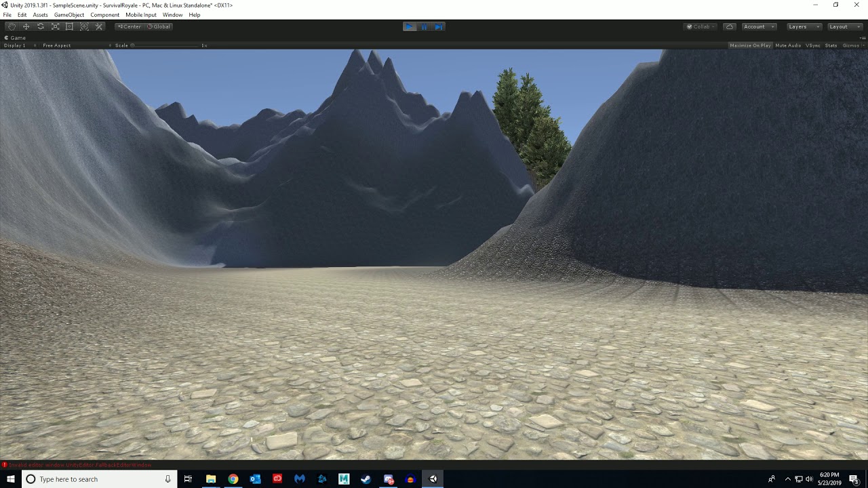This screenshot has width=868, height=488.
Task: Adjust the Game view Scale slider
Action: coord(166,45)
